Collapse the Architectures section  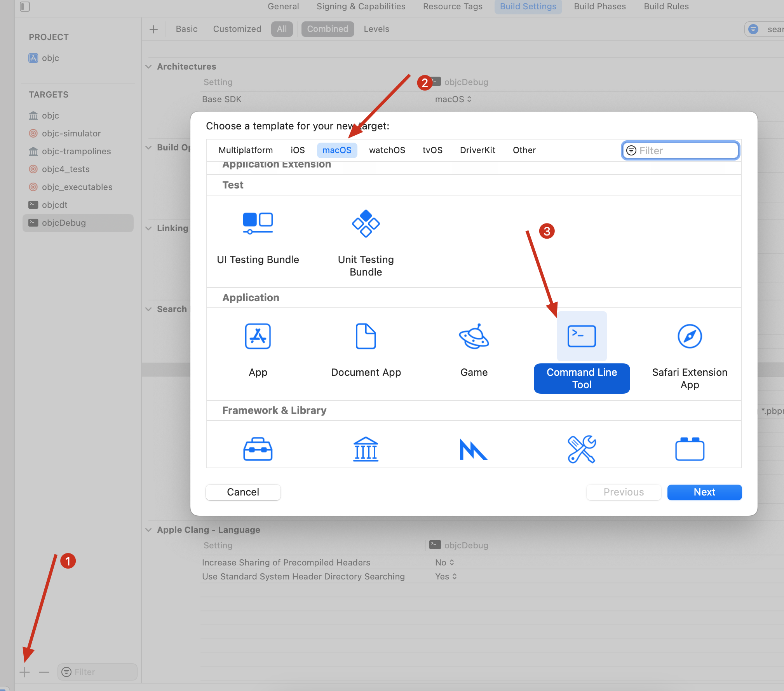click(x=148, y=66)
